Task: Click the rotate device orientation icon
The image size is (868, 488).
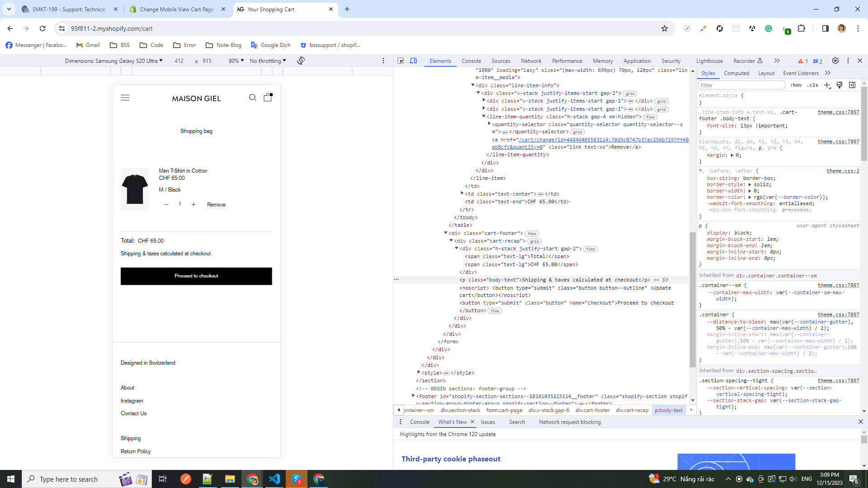Action: click(301, 61)
